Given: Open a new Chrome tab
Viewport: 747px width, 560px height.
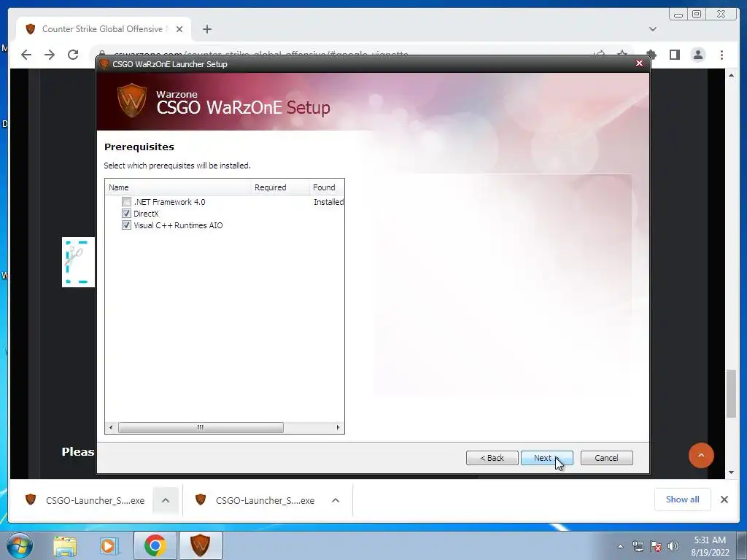Looking at the screenshot, I should 206,29.
